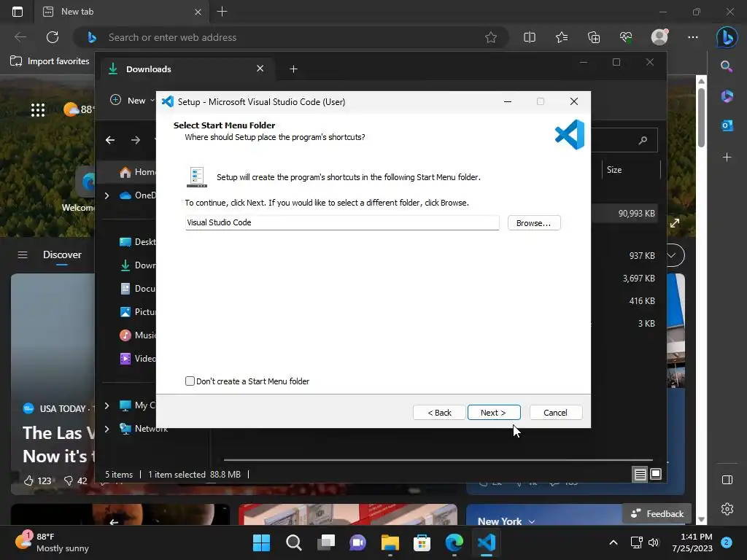Screen dimensions: 747x560
Task: Open the feed hamburger menu
Action: click(23, 254)
